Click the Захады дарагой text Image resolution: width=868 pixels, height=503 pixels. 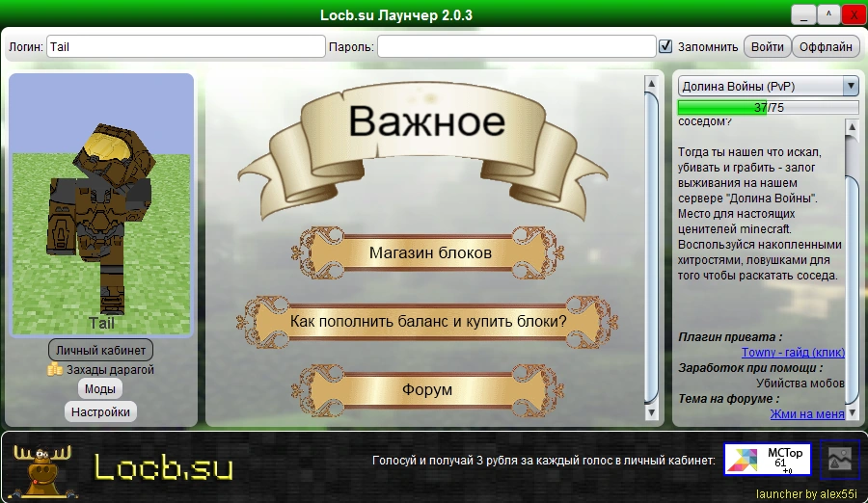pos(110,370)
